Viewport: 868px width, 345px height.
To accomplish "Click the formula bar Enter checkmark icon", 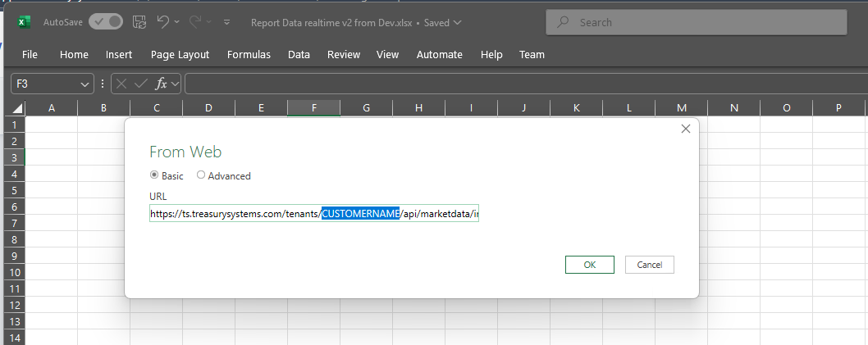I will coord(141,84).
